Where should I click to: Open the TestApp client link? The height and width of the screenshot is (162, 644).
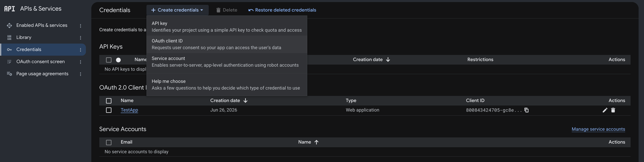coord(129,110)
